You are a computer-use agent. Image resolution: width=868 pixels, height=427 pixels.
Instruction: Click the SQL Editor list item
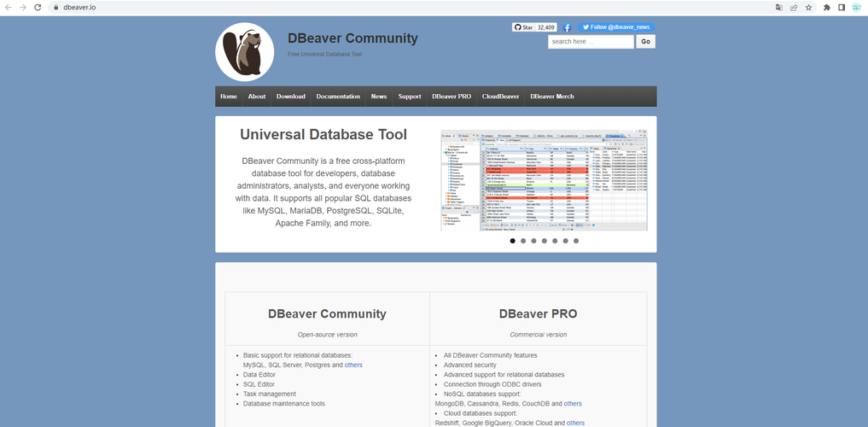[x=259, y=384]
